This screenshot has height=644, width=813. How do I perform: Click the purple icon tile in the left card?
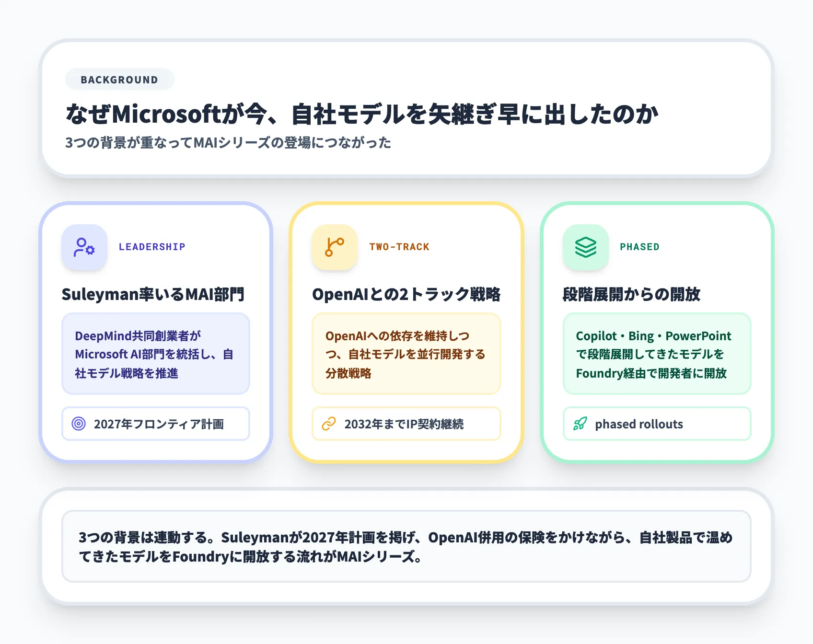click(x=84, y=247)
